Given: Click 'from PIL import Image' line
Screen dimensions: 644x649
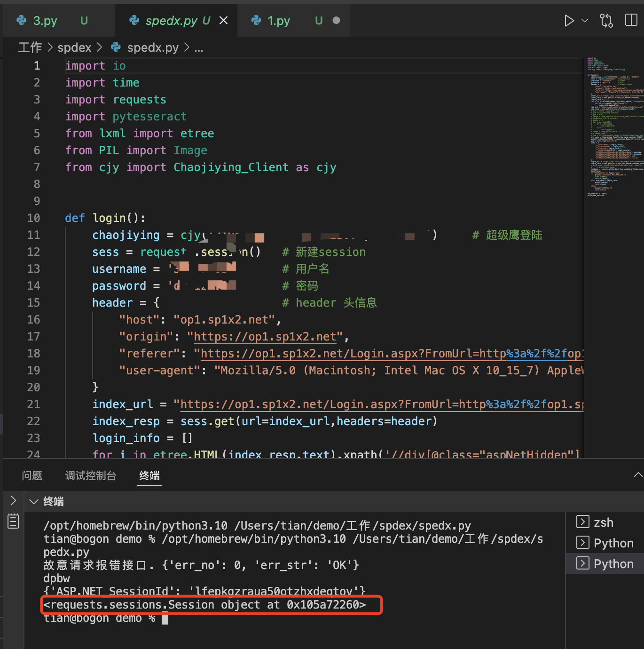Looking at the screenshot, I should click(136, 150).
